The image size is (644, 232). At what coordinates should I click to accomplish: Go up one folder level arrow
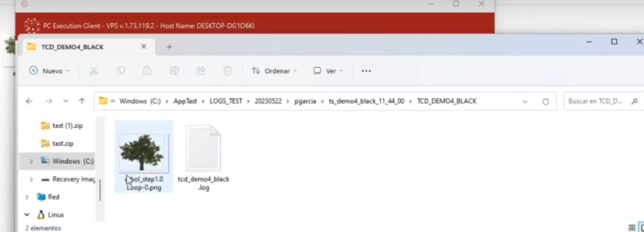[82, 101]
